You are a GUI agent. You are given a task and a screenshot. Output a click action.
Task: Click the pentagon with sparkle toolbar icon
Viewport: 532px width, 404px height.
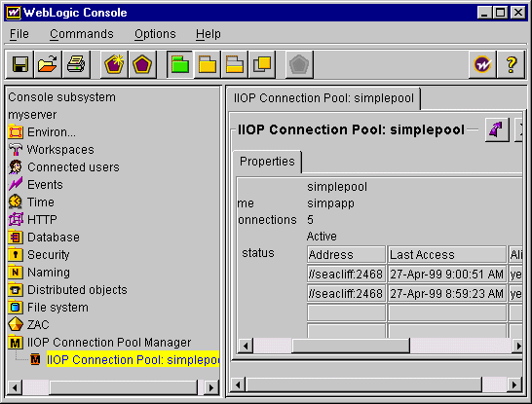114,64
